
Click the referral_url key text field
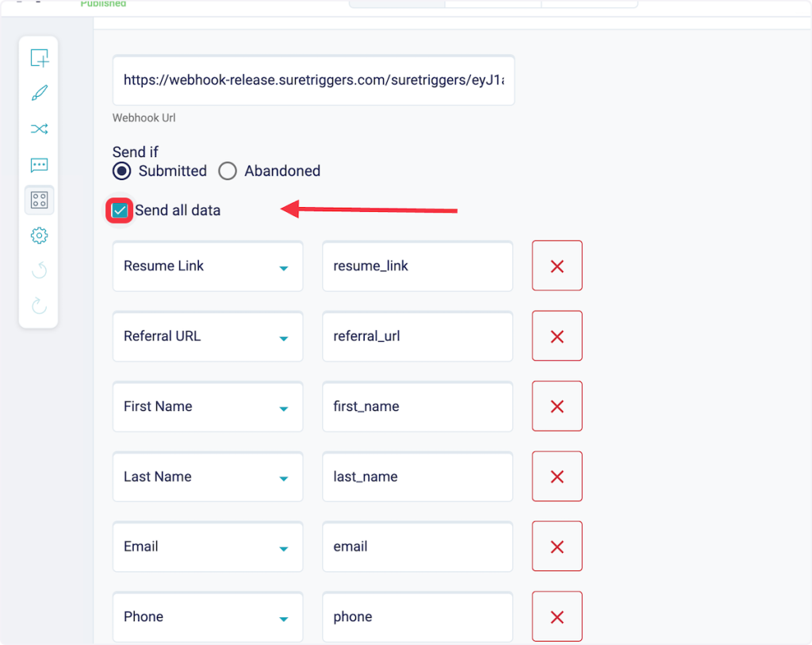tap(417, 336)
